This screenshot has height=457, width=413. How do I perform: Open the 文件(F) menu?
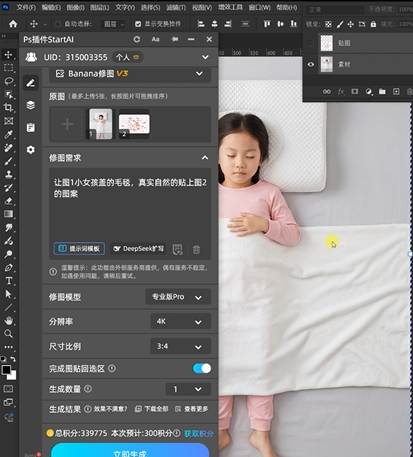coord(26,7)
